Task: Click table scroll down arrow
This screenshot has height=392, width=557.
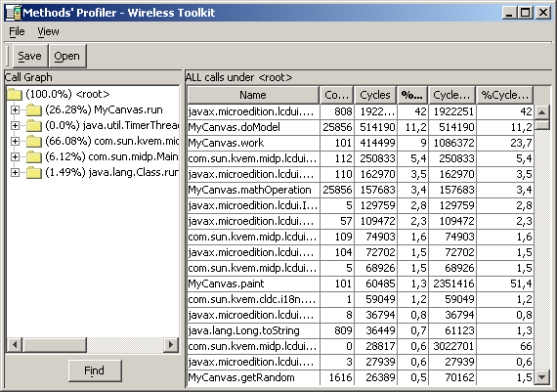Action: 542,377
